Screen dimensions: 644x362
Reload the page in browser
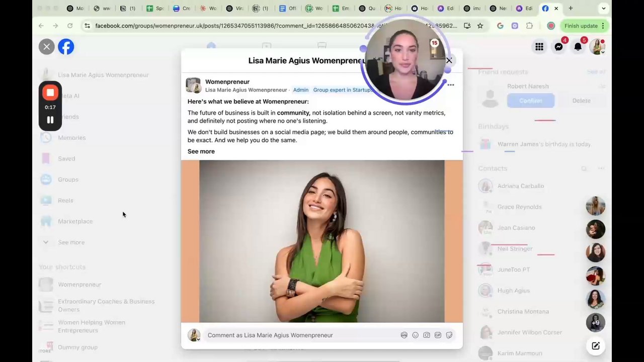click(70, 26)
